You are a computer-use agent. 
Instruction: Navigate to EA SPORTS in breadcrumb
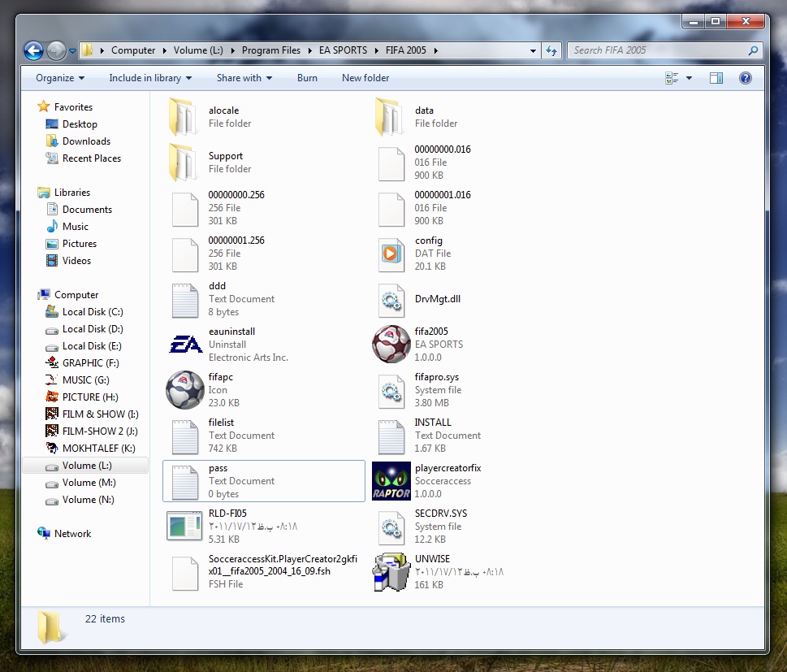click(x=343, y=50)
